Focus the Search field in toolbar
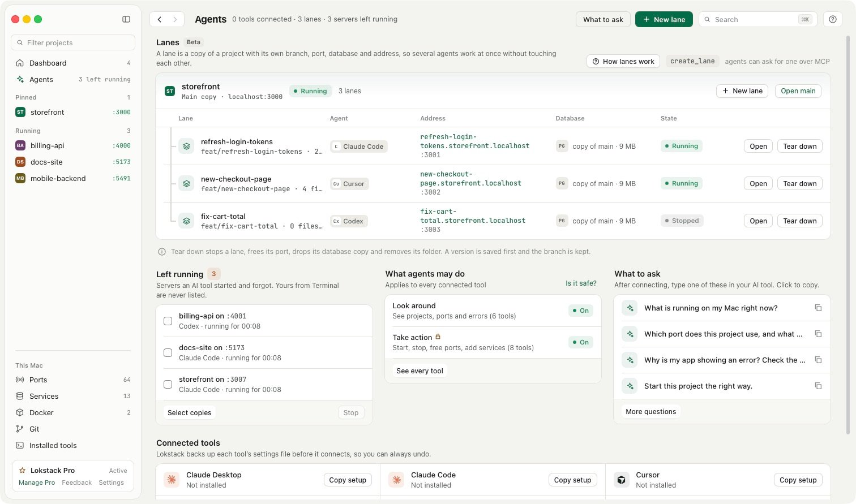This screenshot has height=504, width=856. coord(757,19)
